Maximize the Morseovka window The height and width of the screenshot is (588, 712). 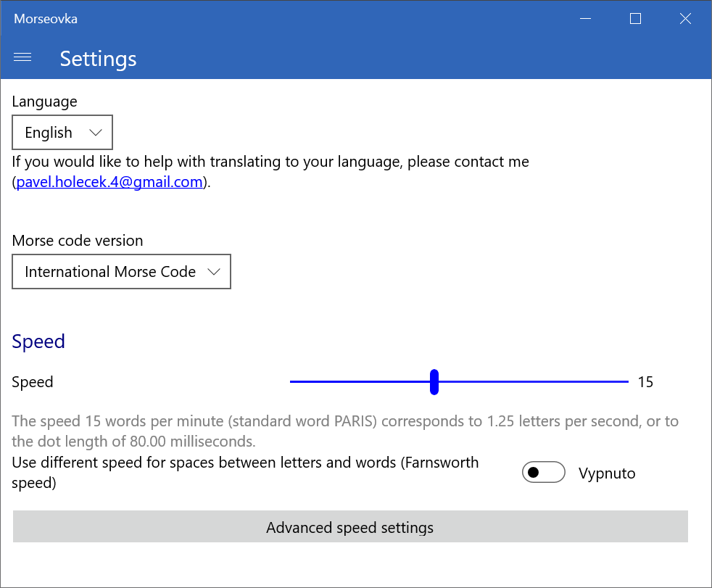pos(635,19)
